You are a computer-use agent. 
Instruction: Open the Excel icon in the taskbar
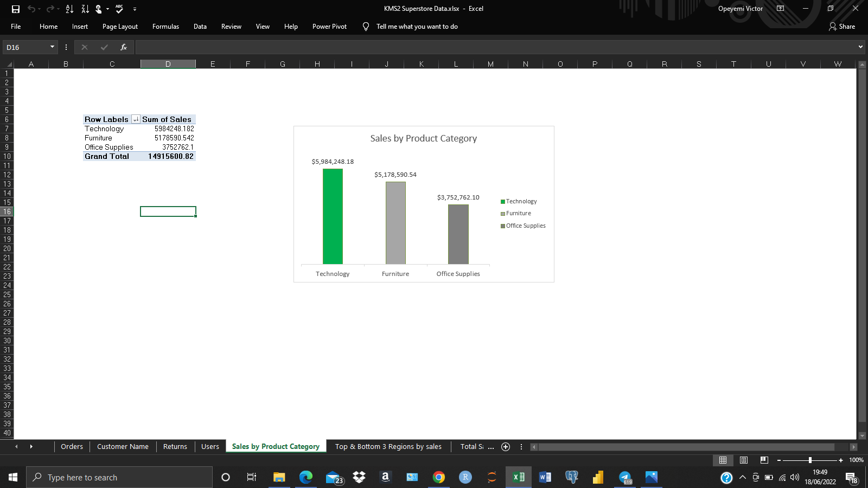click(518, 477)
